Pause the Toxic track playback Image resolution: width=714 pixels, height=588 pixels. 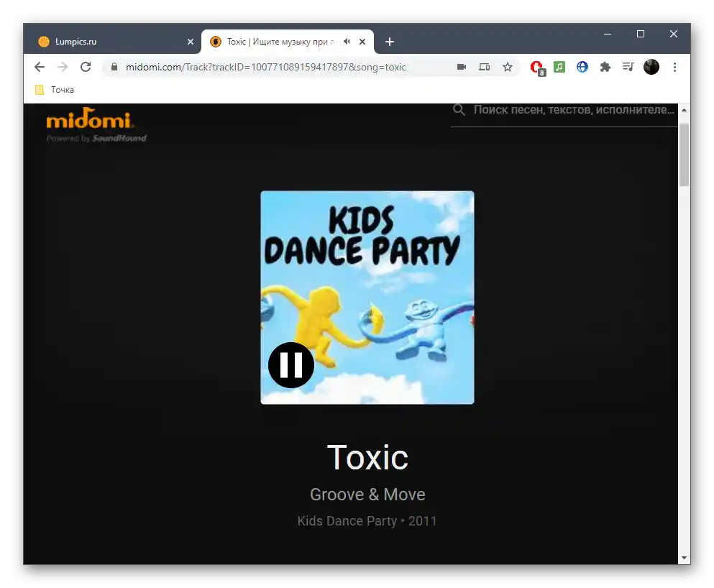click(291, 365)
